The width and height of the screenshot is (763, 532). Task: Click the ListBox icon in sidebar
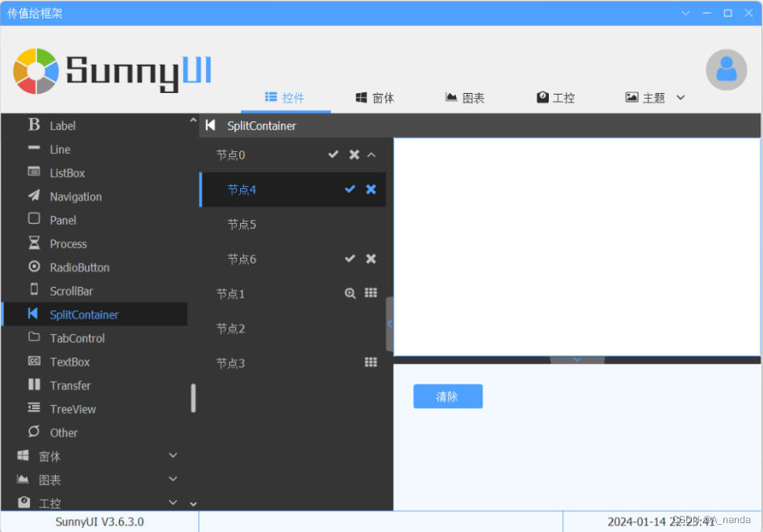[x=34, y=171]
